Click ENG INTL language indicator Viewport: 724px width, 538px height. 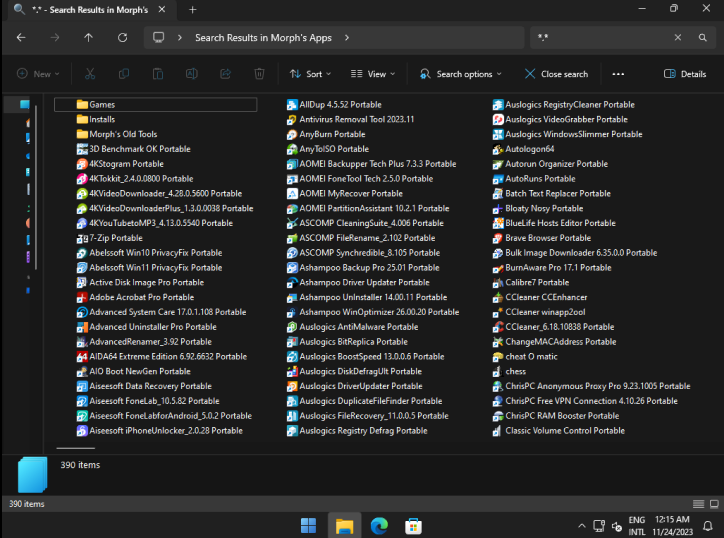[637, 526]
